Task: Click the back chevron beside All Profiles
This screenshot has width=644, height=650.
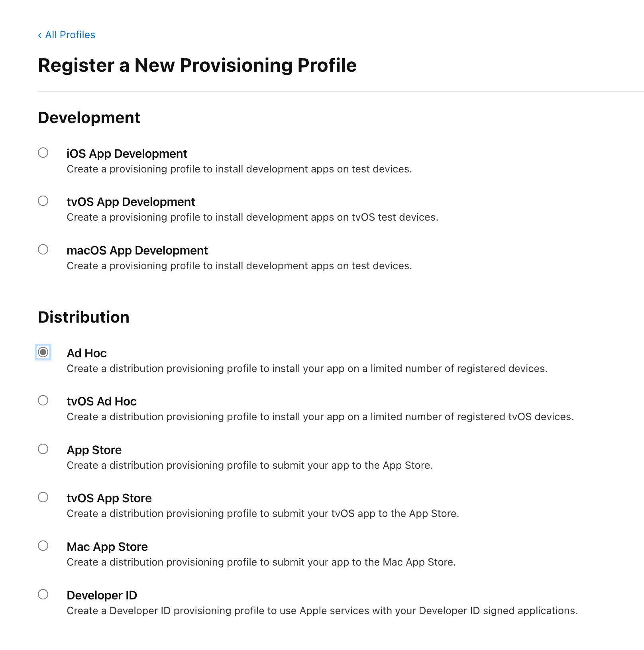Action: (40, 35)
